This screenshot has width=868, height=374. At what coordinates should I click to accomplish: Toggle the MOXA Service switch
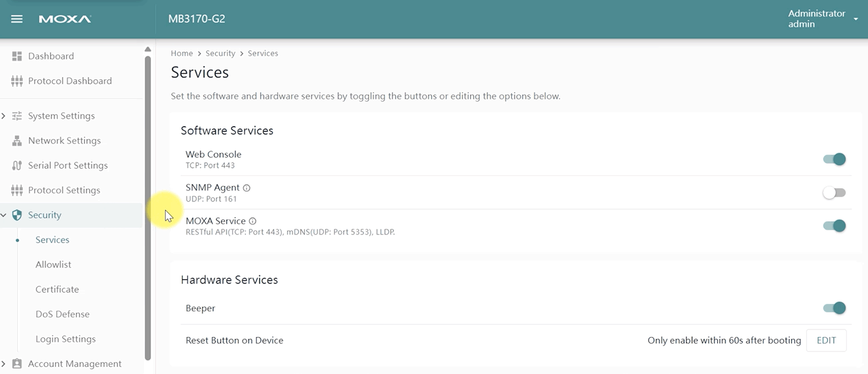[x=834, y=226]
